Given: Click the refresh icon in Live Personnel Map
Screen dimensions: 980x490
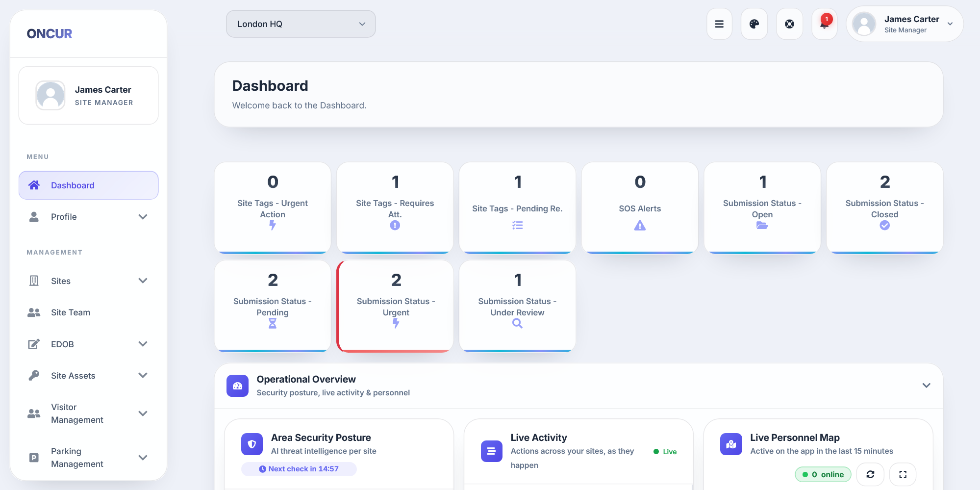Looking at the screenshot, I should [870, 474].
